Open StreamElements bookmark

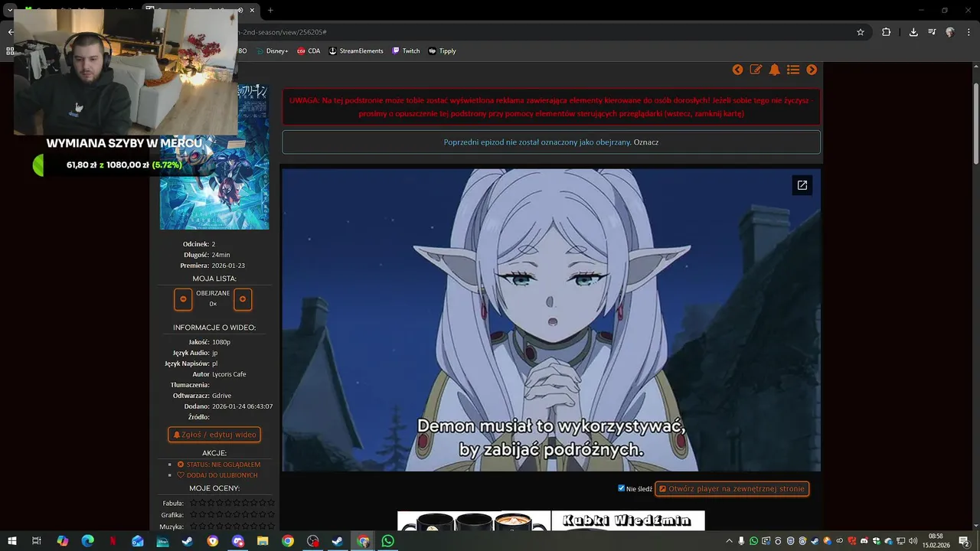coord(356,51)
